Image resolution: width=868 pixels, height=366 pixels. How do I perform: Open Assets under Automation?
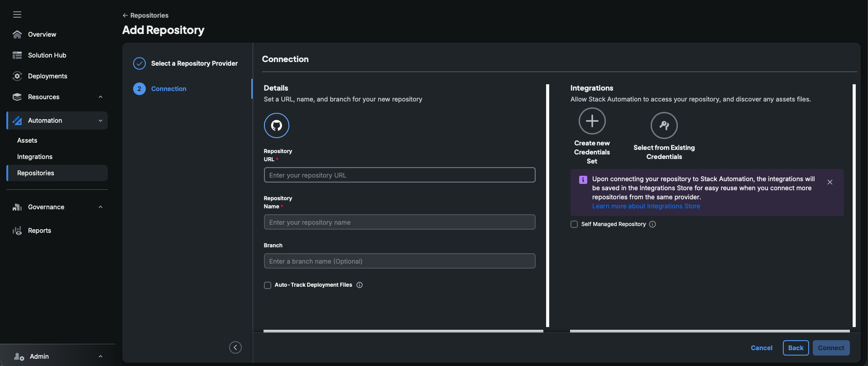[27, 140]
